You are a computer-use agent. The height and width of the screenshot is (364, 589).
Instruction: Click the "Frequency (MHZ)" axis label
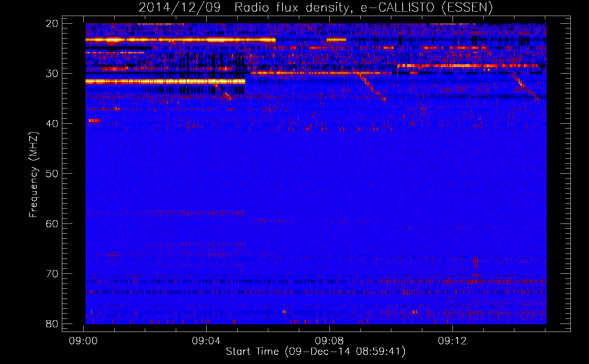[33, 175]
